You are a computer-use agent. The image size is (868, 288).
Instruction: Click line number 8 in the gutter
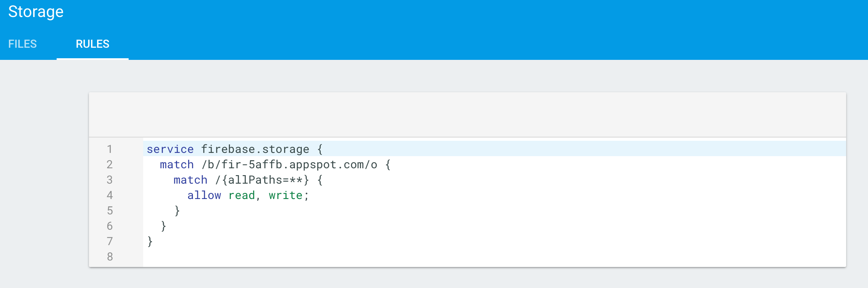tap(110, 257)
